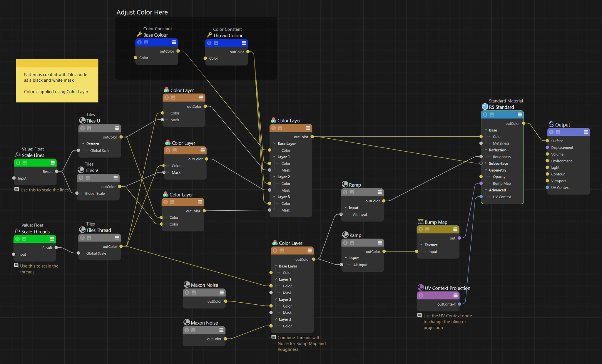
Task: Click the f:x icon beside Scale Threads
Action: (17, 231)
